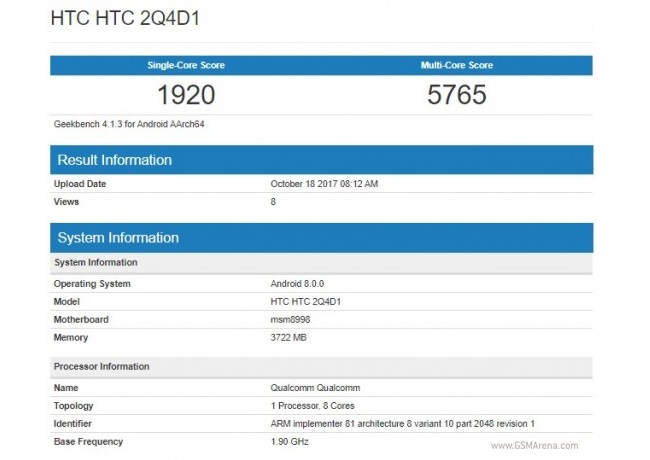The width and height of the screenshot is (650, 460).
Task: Select the Multi-Core Score header
Action: pos(457,65)
